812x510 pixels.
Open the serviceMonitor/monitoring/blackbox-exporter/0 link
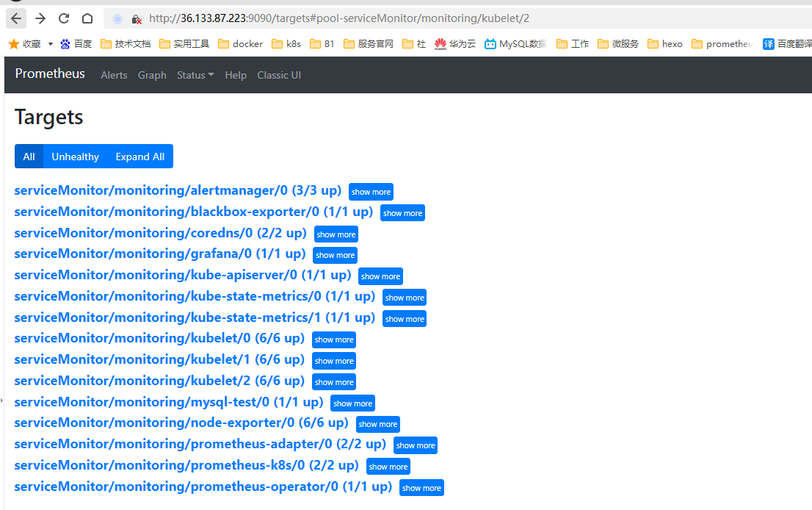click(x=194, y=212)
